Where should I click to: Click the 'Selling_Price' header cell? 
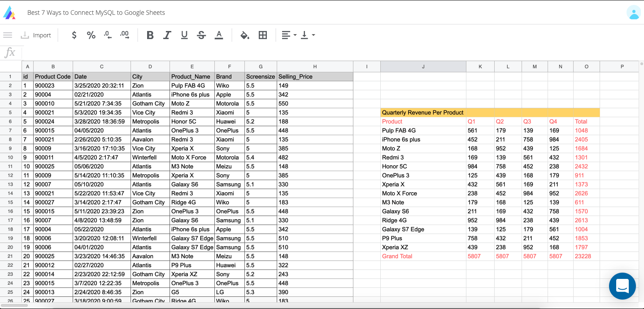pos(315,76)
